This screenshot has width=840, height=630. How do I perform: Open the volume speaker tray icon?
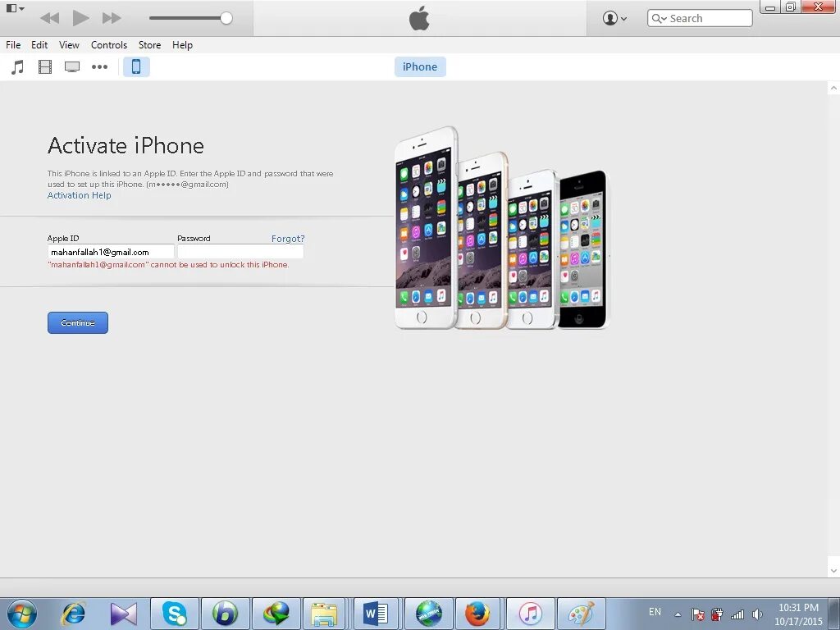(x=757, y=614)
